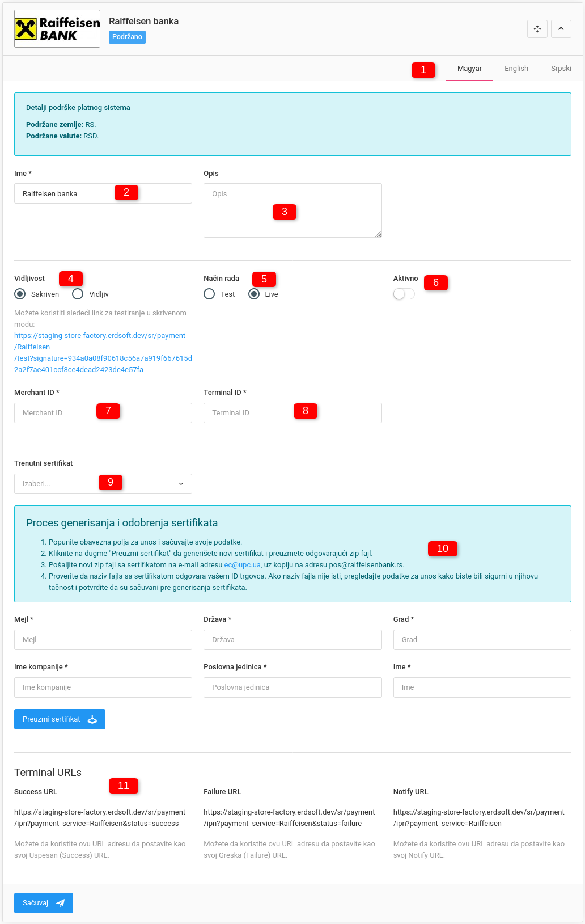Collapse the Raiffeisen banka panel

(x=561, y=29)
